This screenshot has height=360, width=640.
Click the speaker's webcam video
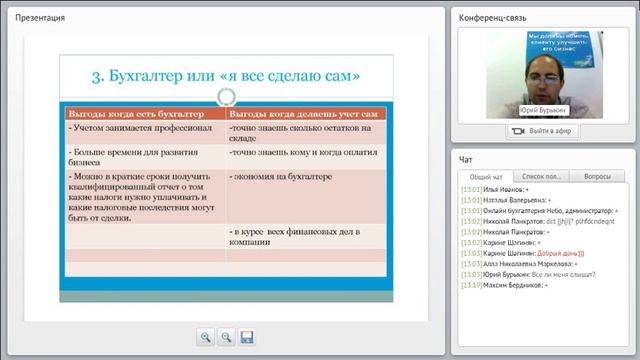(x=544, y=75)
